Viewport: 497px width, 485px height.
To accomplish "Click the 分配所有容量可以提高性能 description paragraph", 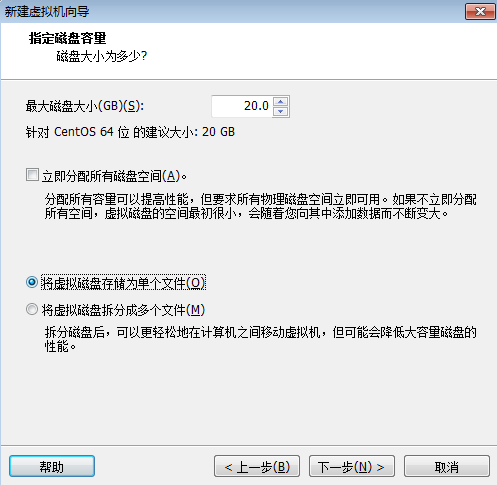I will click(261, 206).
